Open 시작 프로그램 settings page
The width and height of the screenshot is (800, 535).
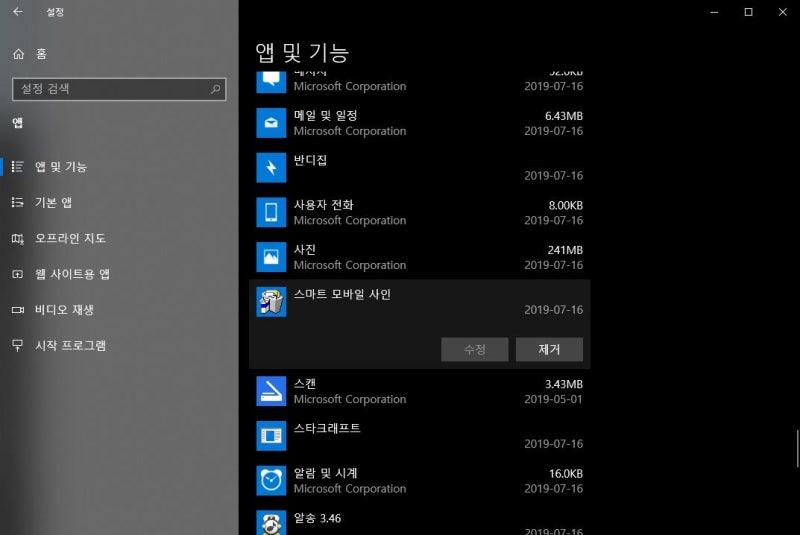click(x=70, y=346)
